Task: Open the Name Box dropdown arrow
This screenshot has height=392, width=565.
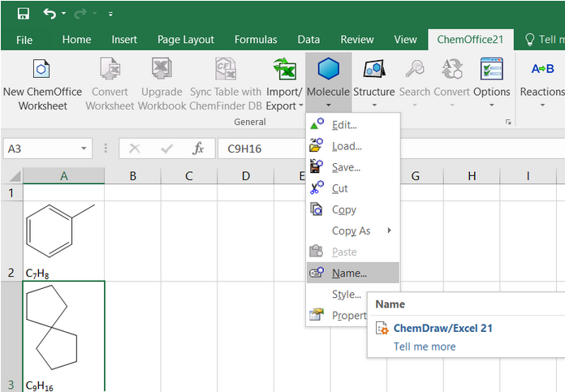Action: [x=84, y=149]
